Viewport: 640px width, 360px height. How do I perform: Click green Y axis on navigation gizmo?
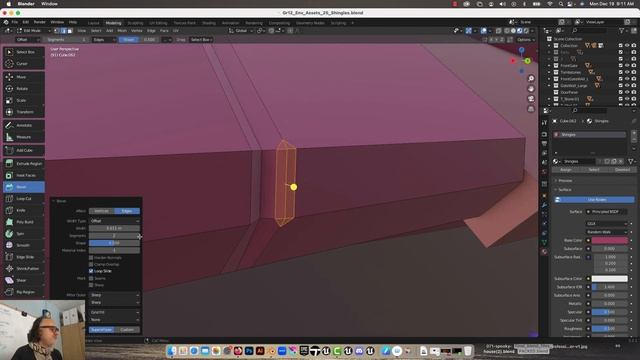click(527, 61)
